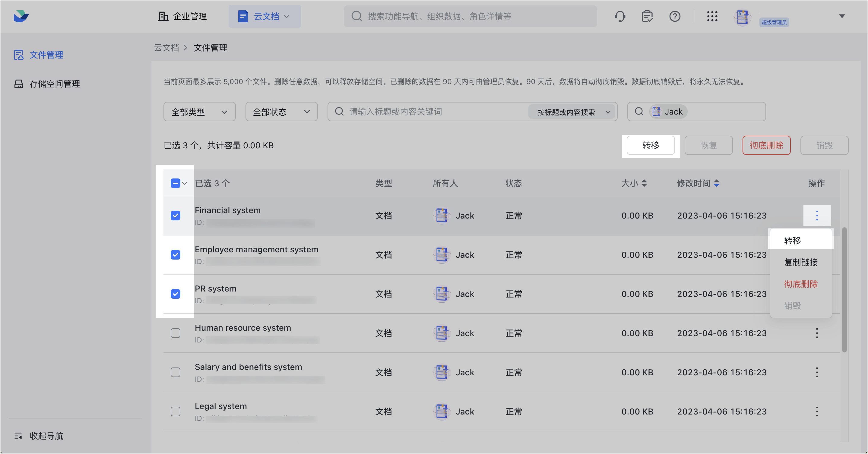Open the 全部类型 type filter dropdown
Image resolution: width=868 pixels, height=454 pixels.
(199, 112)
